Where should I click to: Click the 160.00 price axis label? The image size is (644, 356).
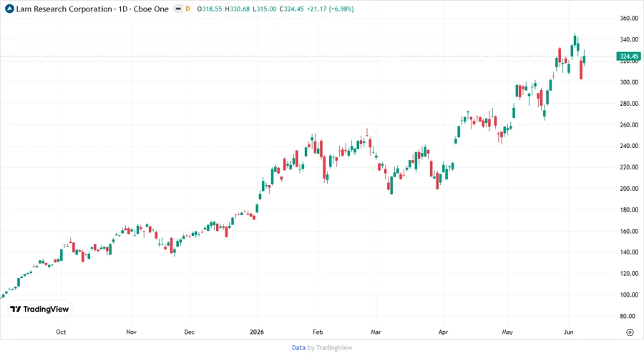point(629,231)
